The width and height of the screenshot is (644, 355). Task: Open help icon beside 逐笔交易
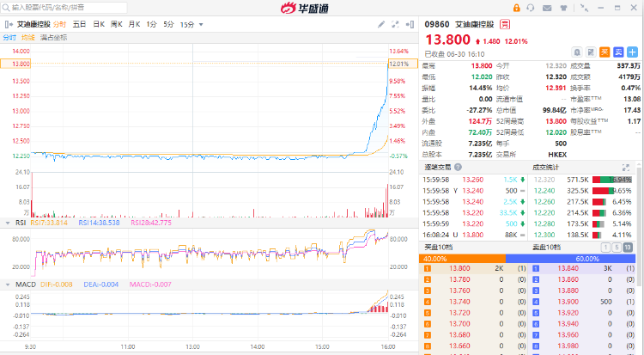point(458,167)
